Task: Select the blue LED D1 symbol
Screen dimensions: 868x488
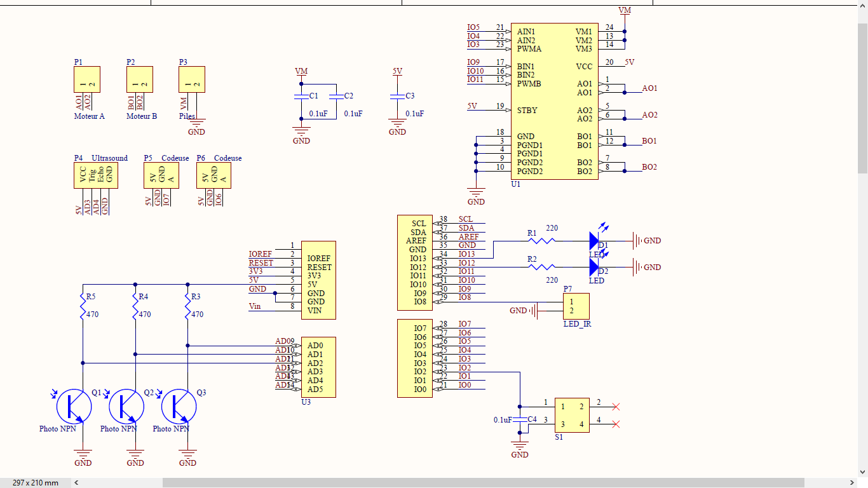Action: (594, 241)
